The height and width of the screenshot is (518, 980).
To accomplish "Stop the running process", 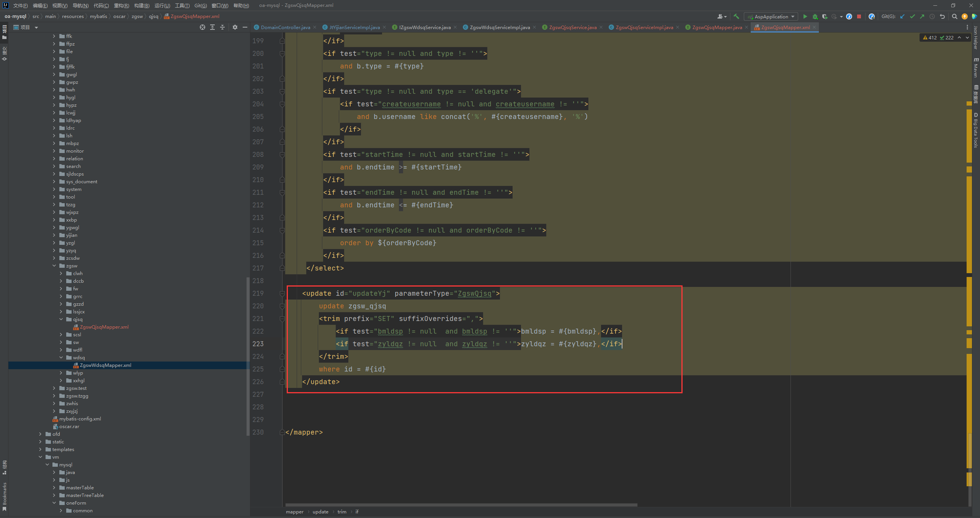I will 859,16.
